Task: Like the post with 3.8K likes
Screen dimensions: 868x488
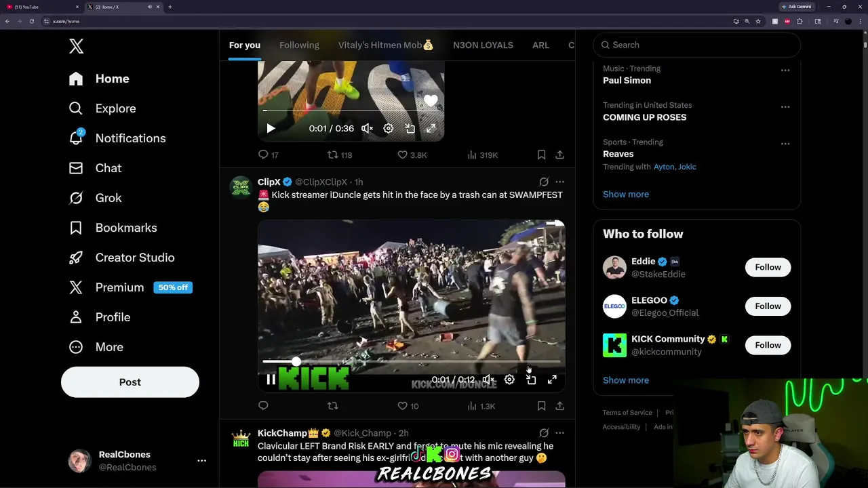Action: (412, 155)
